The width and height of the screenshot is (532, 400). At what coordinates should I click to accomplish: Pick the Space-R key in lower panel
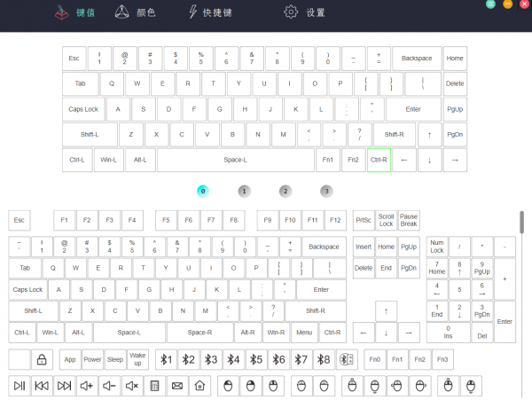click(199, 333)
